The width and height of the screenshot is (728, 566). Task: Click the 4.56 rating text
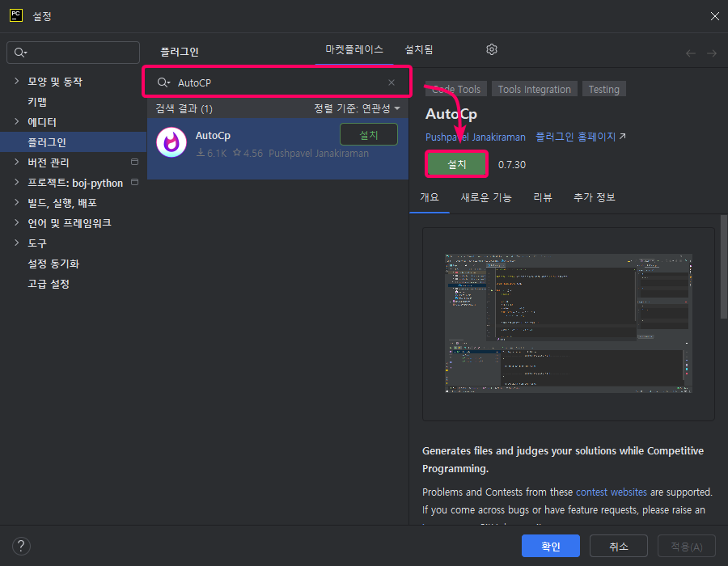click(253, 153)
